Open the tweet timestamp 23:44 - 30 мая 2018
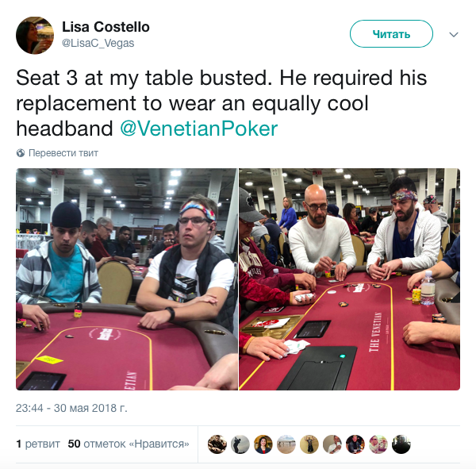Screen dimensions: 476x469 pos(71,408)
